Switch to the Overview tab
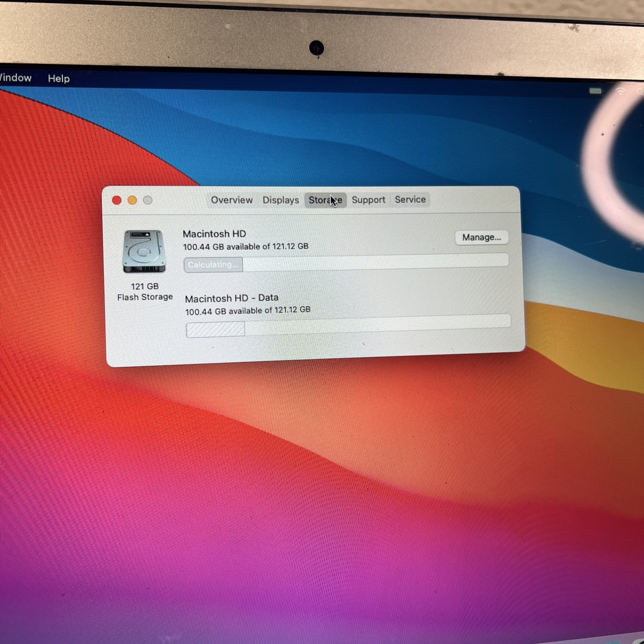Viewport: 644px width, 644px height. (232, 200)
